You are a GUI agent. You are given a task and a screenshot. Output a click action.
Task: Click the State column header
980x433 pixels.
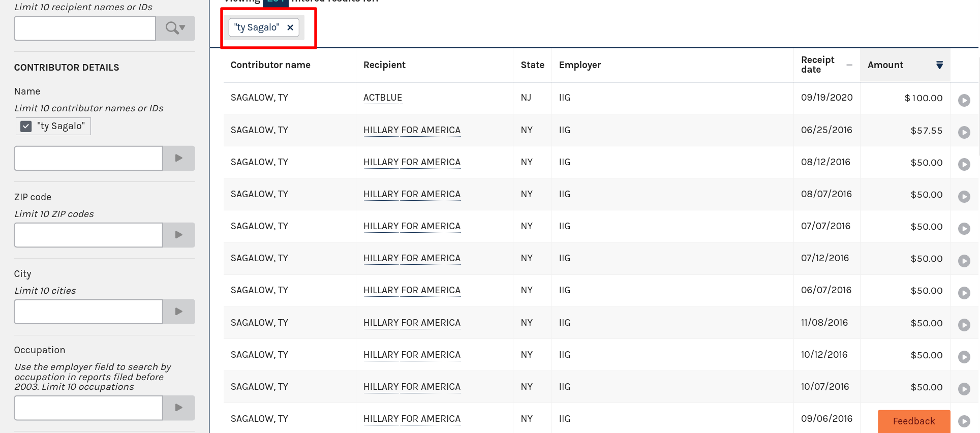click(532, 65)
